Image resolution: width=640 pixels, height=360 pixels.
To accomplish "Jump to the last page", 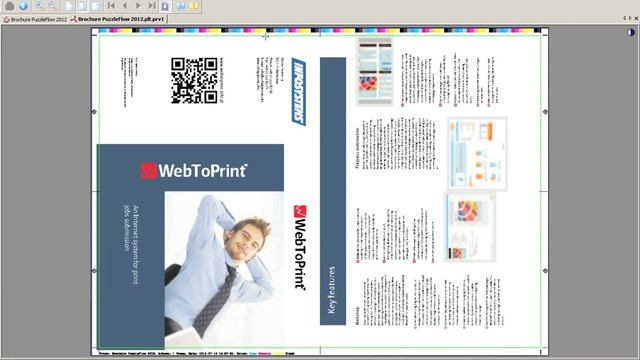I will click(152, 6).
